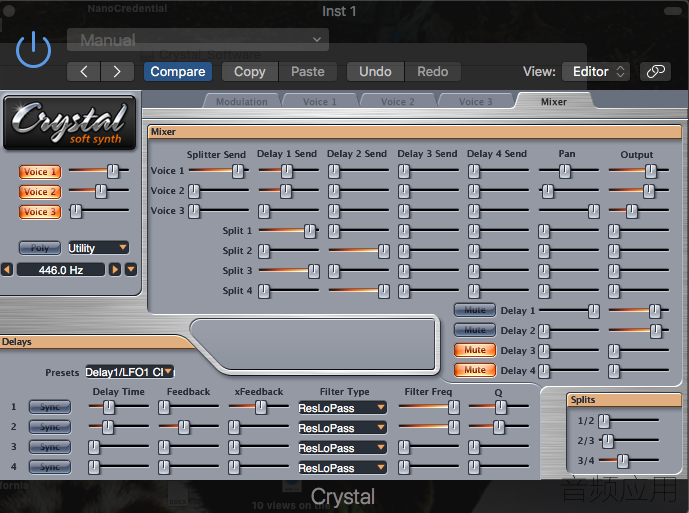Image resolution: width=689 pixels, height=513 pixels.
Task: Click Voice 3 Output slider
Action: point(638,211)
